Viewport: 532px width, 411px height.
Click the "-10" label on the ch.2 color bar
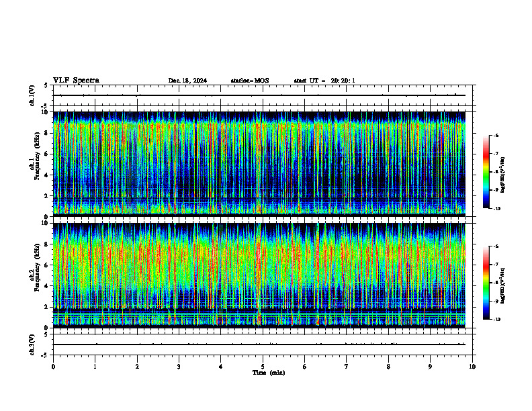[x=496, y=320]
